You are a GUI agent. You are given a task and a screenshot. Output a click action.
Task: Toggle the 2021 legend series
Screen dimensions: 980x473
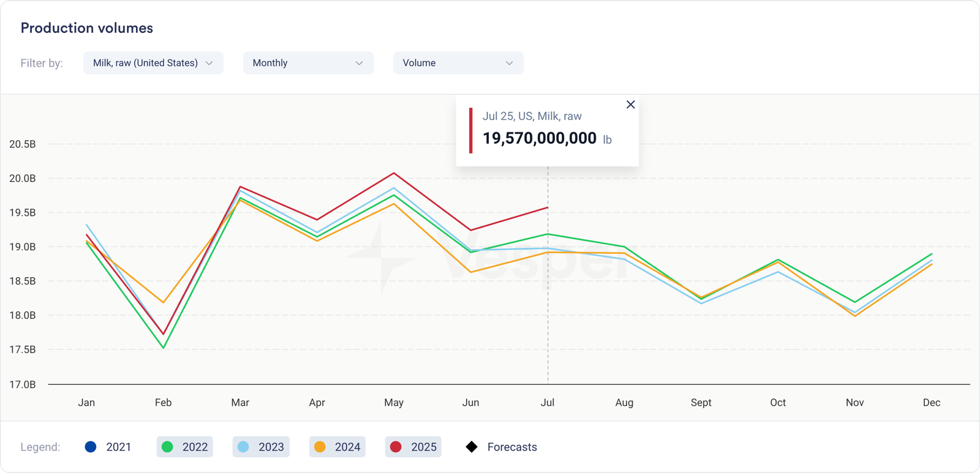(x=108, y=447)
